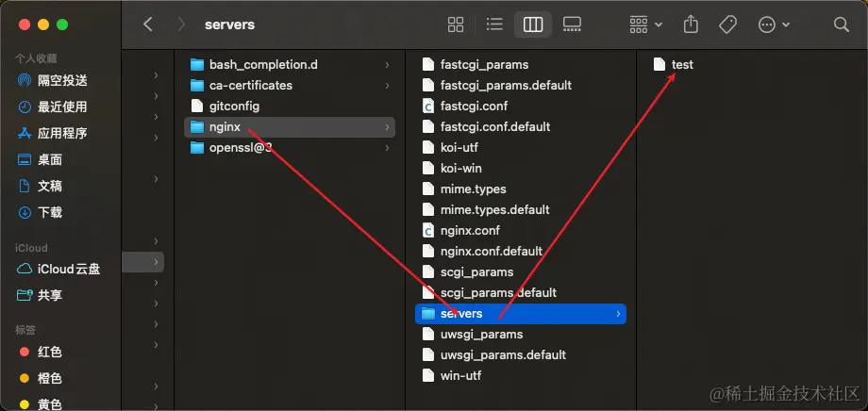
Task: Open the more actions ellipsis menu
Action: tap(774, 25)
